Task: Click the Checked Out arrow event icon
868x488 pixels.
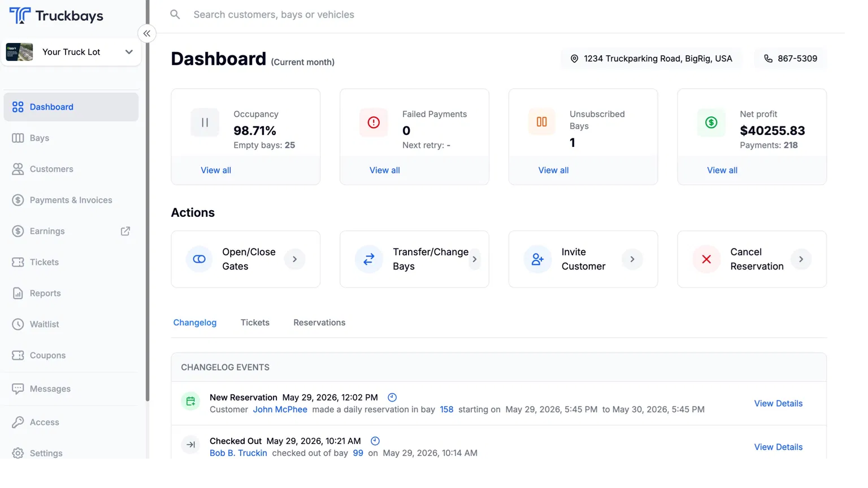Action: [x=190, y=445]
